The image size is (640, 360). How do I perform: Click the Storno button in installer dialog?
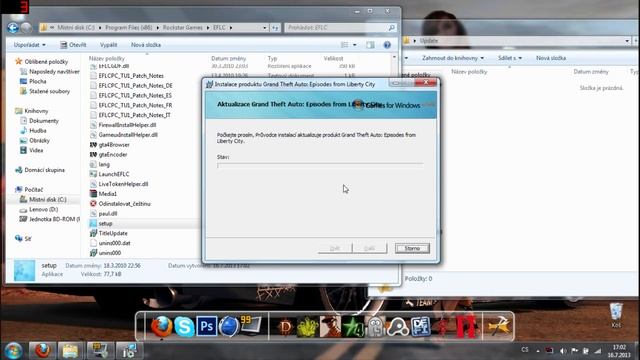tap(412, 248)
